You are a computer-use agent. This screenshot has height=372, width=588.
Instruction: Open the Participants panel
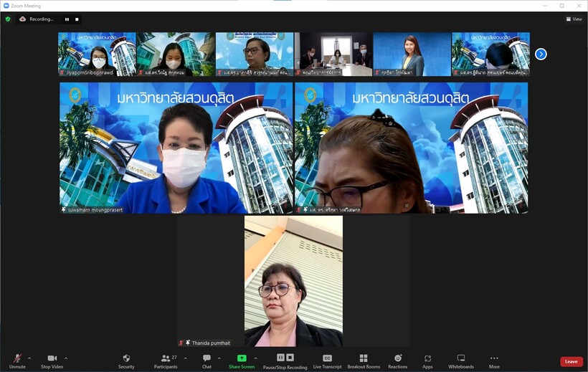(165, 361)
